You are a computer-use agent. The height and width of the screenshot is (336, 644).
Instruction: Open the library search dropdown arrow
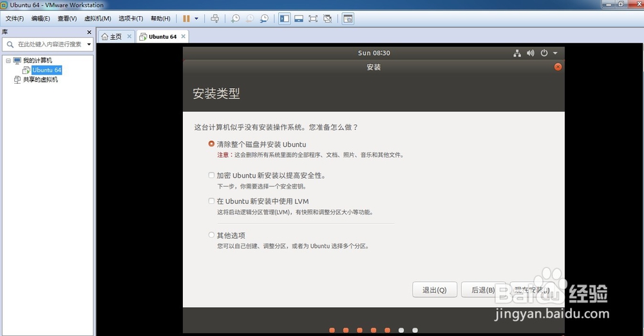pos(89,44)
